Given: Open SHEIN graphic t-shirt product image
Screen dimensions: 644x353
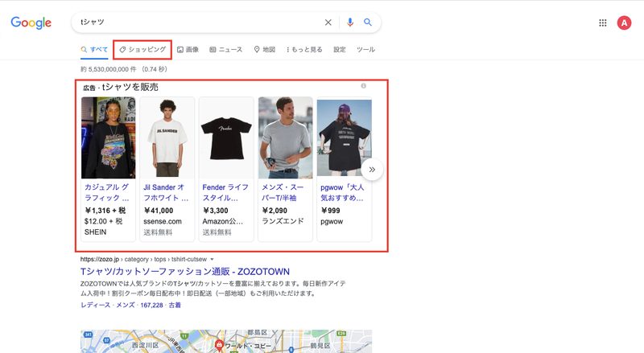Looking at the screenshot, I should (109, 138).
